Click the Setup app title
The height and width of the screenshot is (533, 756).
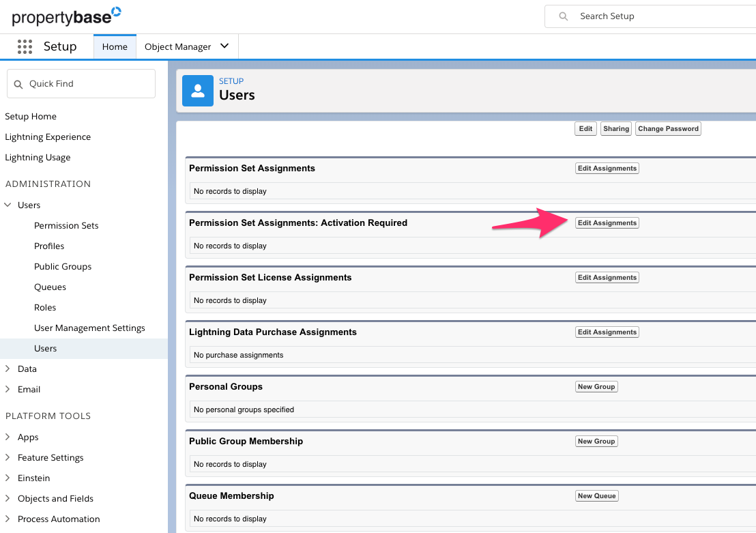pyautogui.click(x=60, y=46)
